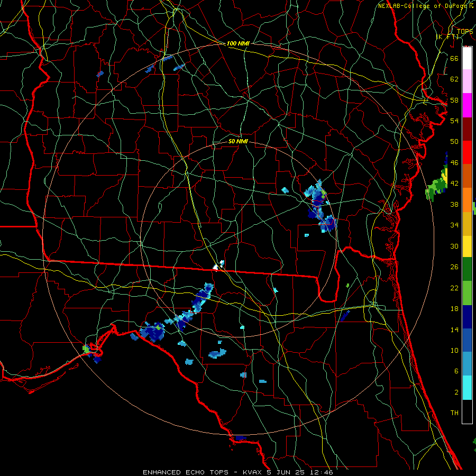Image resolution: width=476 pixels, height=476 pixels.
Task: Click the '62' legend value
Action: tap(454, 79)
